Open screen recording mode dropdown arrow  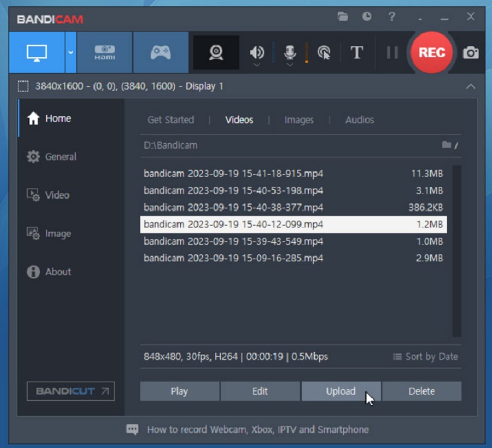71,52
